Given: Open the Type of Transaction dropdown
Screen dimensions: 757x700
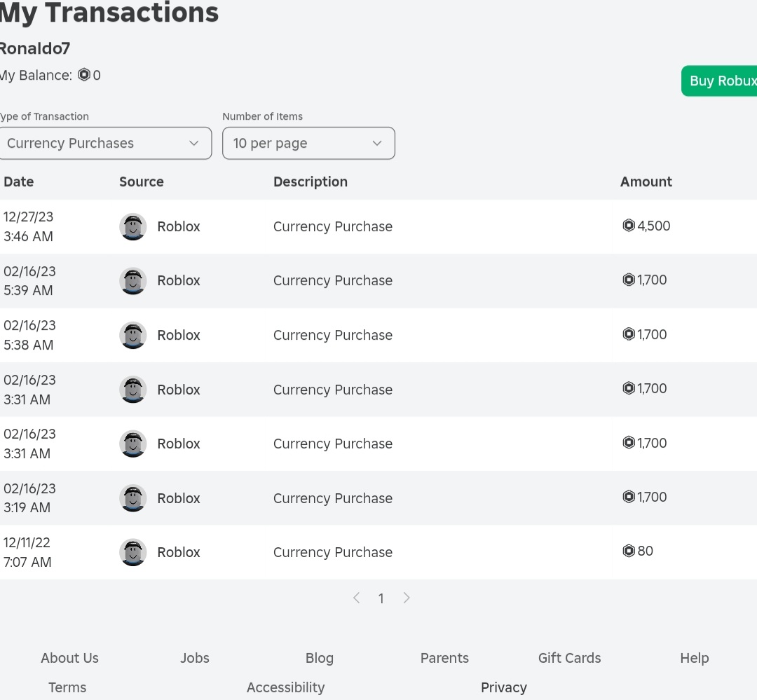Looking at the screenshot, I should [105, 143].
